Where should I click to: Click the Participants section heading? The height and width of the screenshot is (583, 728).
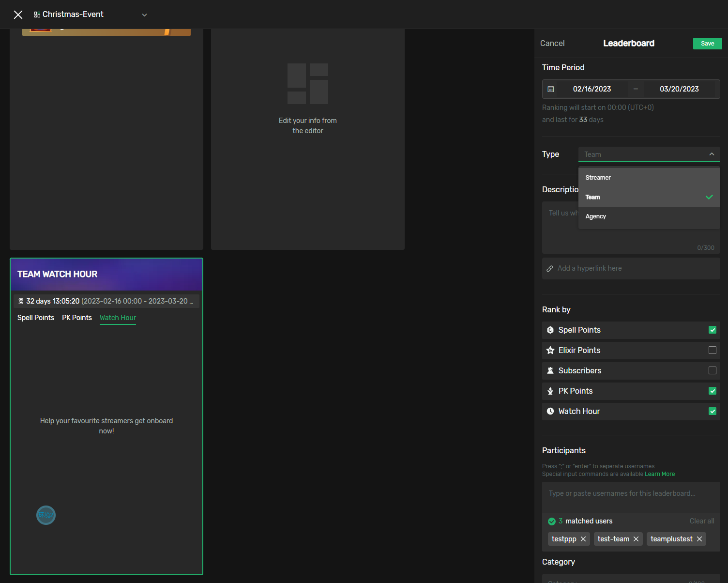[563, 450]
